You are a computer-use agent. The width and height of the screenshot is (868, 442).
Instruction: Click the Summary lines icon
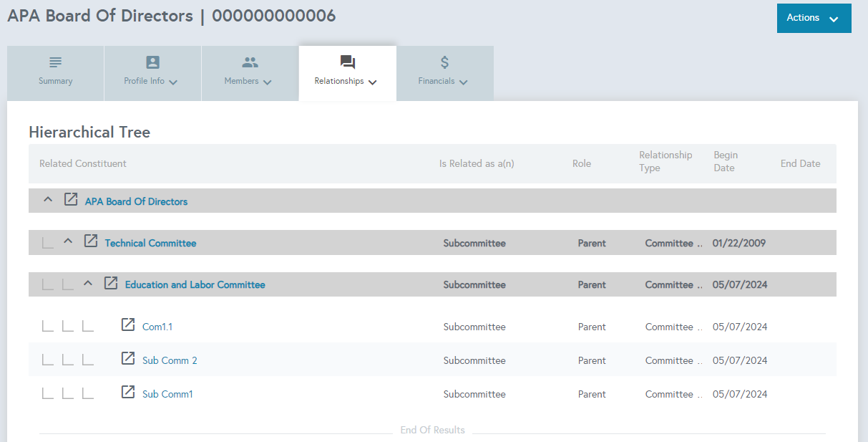click(x=56, y=62)
